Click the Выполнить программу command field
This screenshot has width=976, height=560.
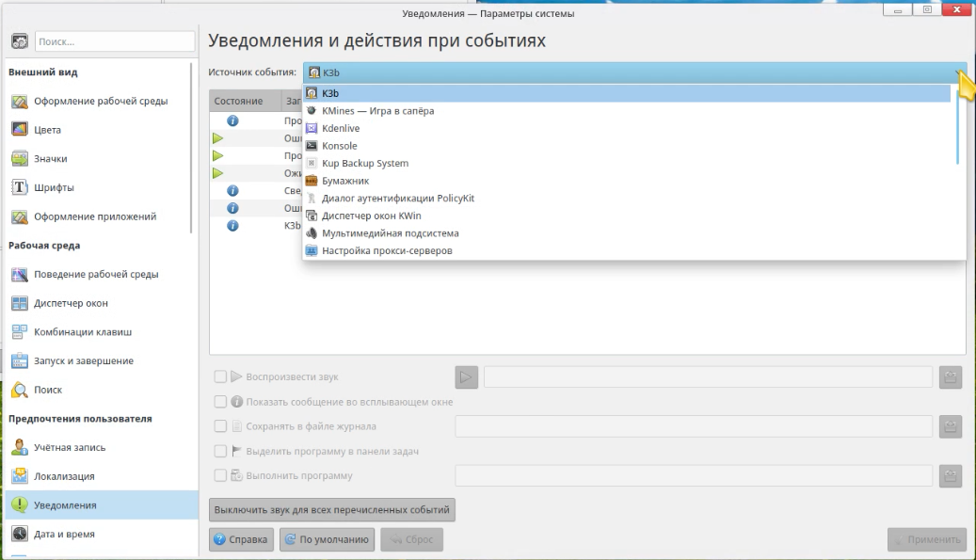tap(694, 475)
